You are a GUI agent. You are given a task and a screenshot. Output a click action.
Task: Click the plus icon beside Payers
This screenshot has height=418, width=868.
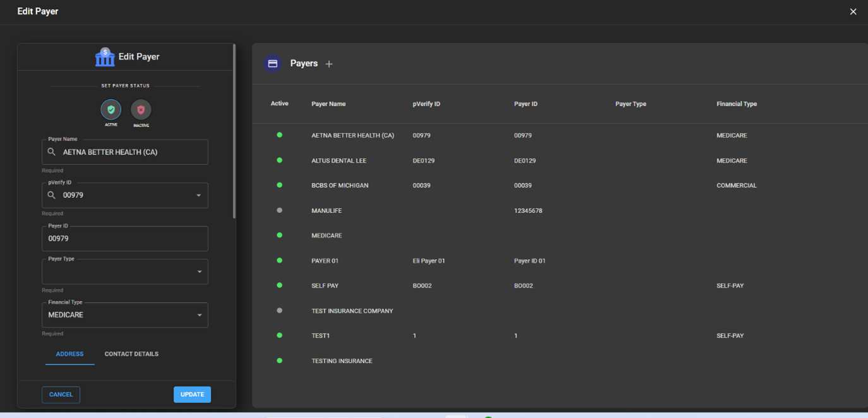pos(329,64)
